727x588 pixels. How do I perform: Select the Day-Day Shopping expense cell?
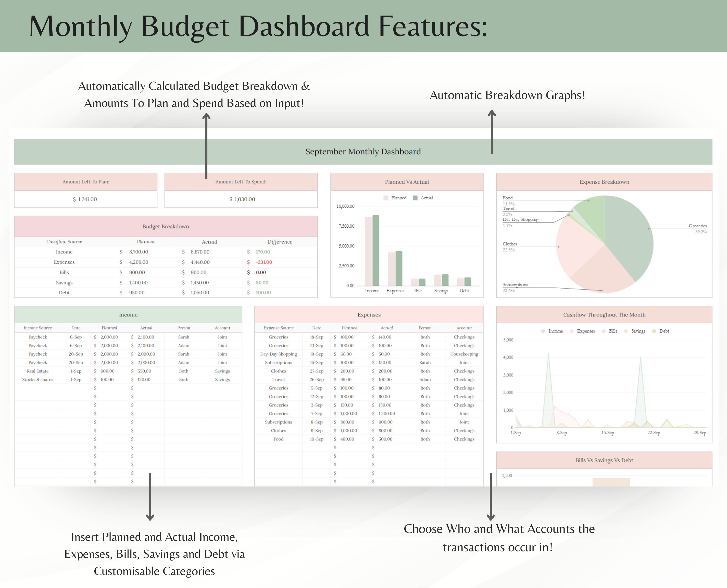279,354
